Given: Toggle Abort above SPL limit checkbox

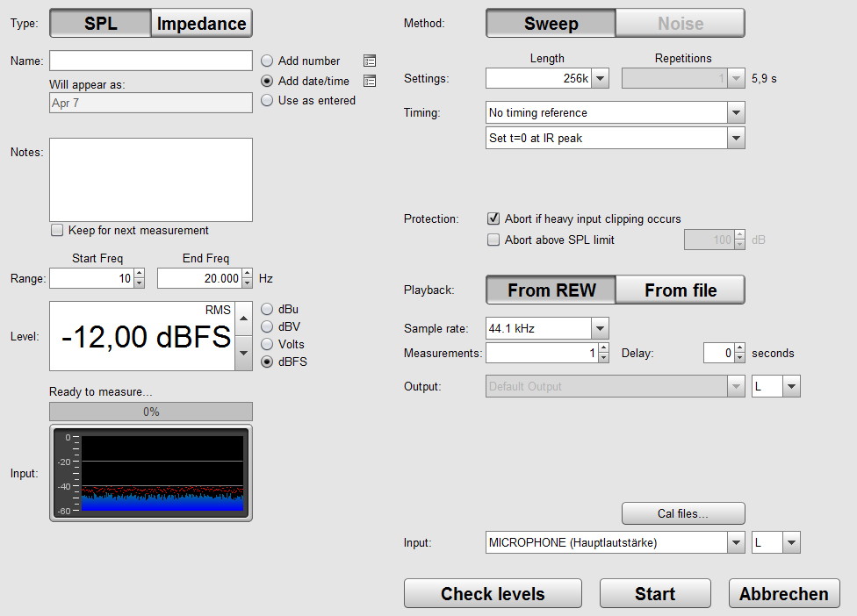Looking at the screenshot, I should coord(493,240).
